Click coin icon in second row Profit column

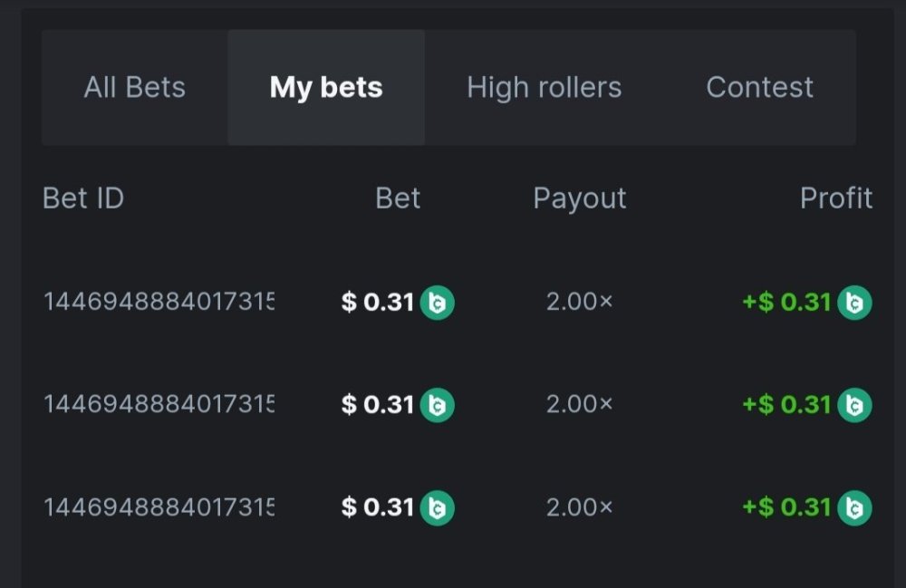pyautogui.click(x=854, y=404)
